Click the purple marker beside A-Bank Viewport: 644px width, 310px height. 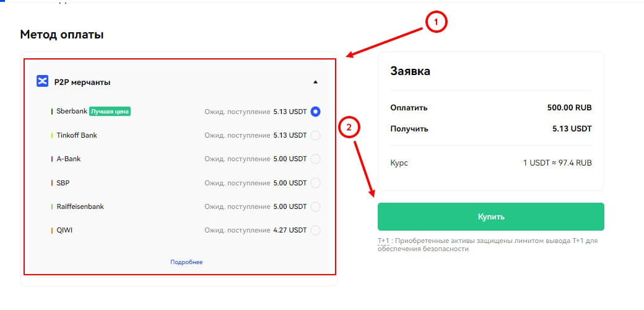52,159
